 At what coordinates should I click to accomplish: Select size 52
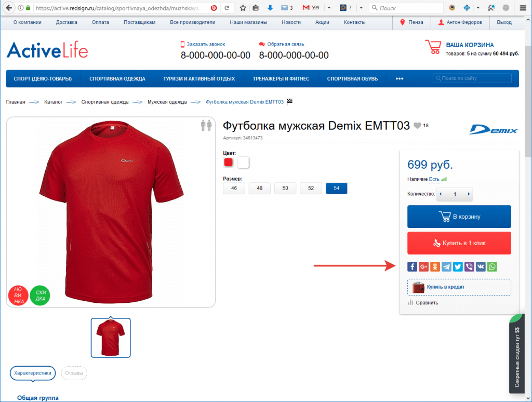tap(311, 189)
